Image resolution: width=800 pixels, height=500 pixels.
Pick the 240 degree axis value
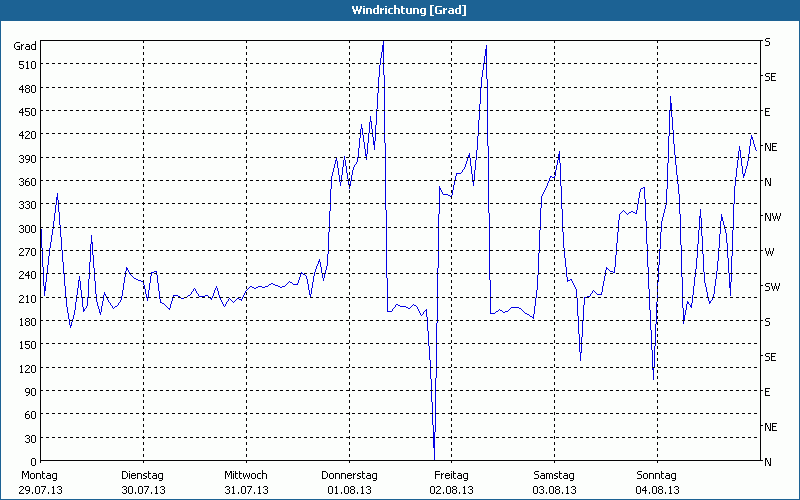(27, 275)
